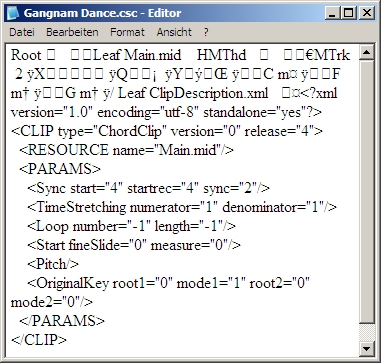
Task: Place cursor in 'Leaf Main.mid' text
Action: point(137,55)
